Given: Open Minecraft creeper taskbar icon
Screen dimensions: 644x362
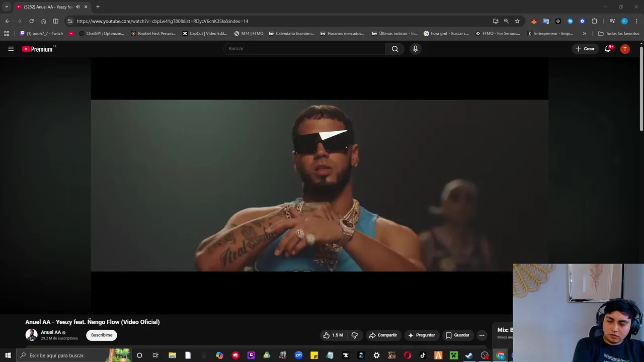Looking at the screenshot, I should click(x=453, y=355).
